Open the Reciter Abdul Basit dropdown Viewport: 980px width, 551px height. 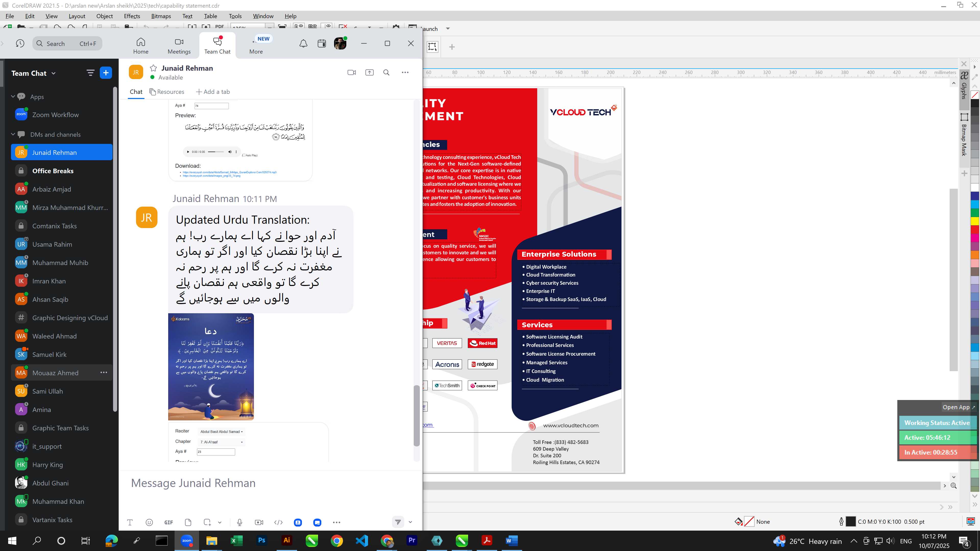click(x=222, y=431)
